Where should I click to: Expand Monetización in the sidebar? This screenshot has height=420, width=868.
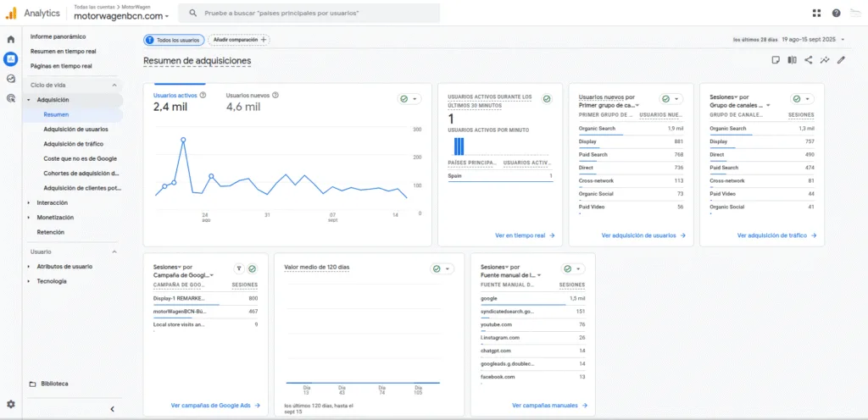[29, 218]
